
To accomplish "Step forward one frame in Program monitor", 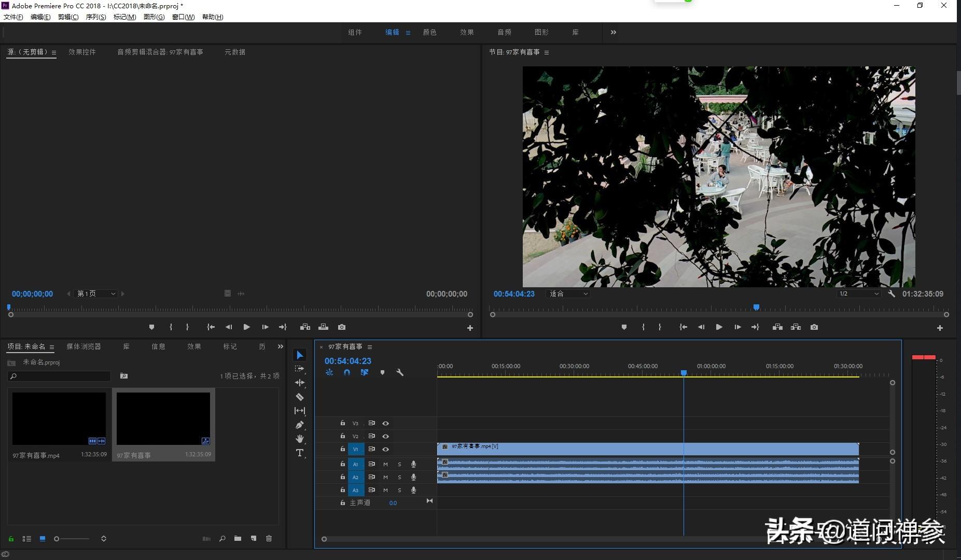I will [x=737, y=327].
